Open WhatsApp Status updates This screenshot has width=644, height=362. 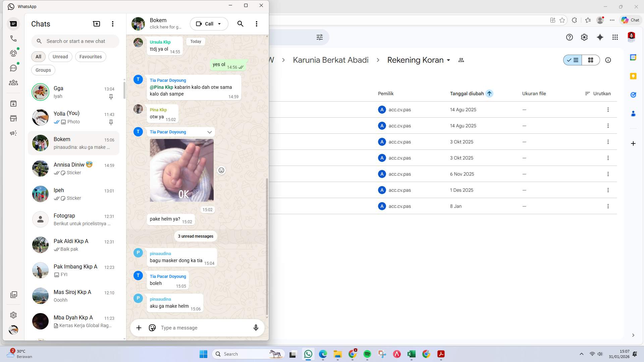(x=13, y=53)
